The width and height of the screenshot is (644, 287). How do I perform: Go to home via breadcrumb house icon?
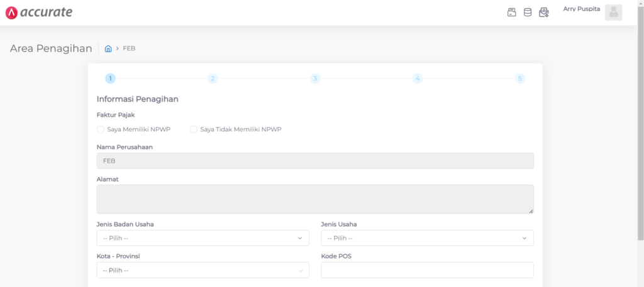coord(108,49)
